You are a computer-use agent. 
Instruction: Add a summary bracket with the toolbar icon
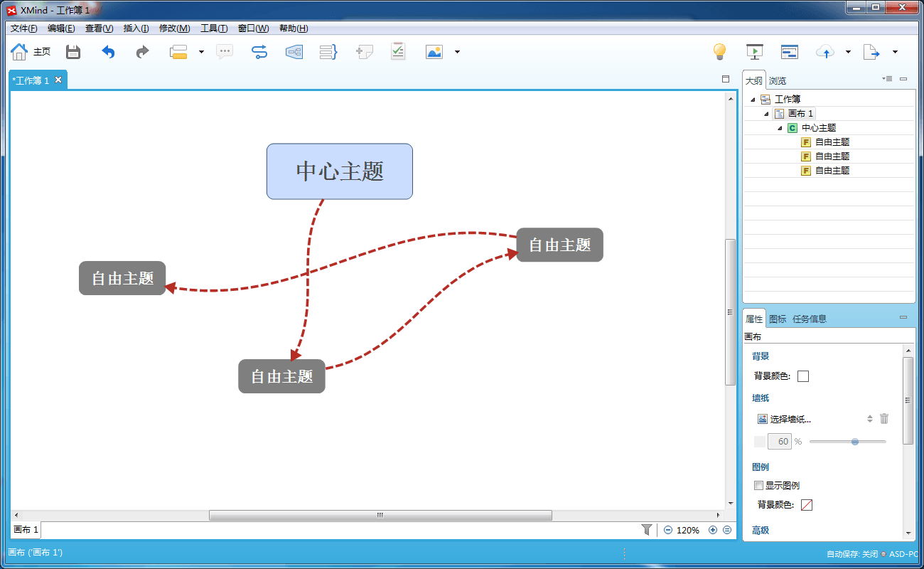pyautogui.click(x=328, y=52)
